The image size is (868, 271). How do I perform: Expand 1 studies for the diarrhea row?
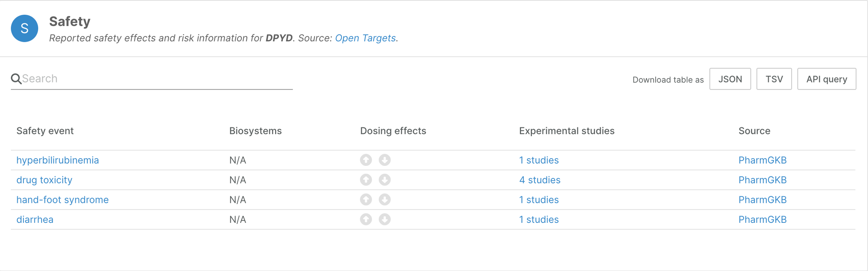pos(539,219)
